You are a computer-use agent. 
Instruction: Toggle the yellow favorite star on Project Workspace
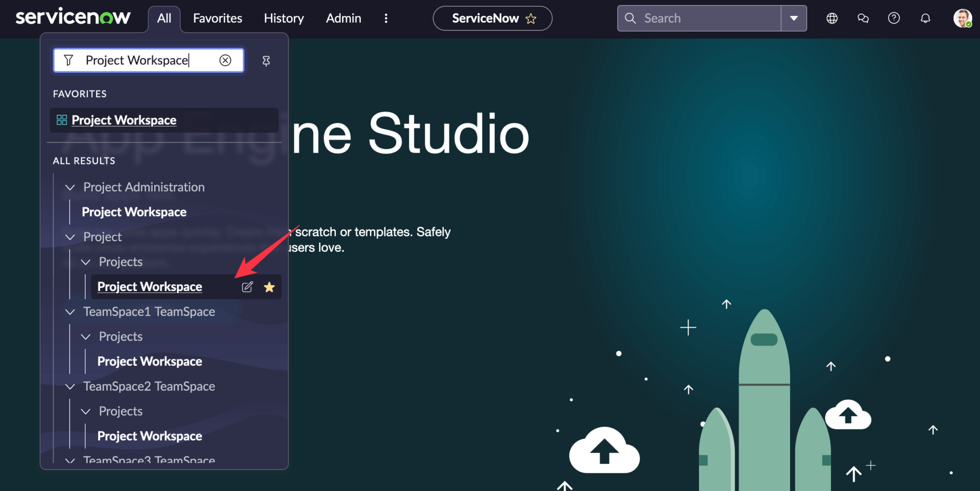[269, 287]
